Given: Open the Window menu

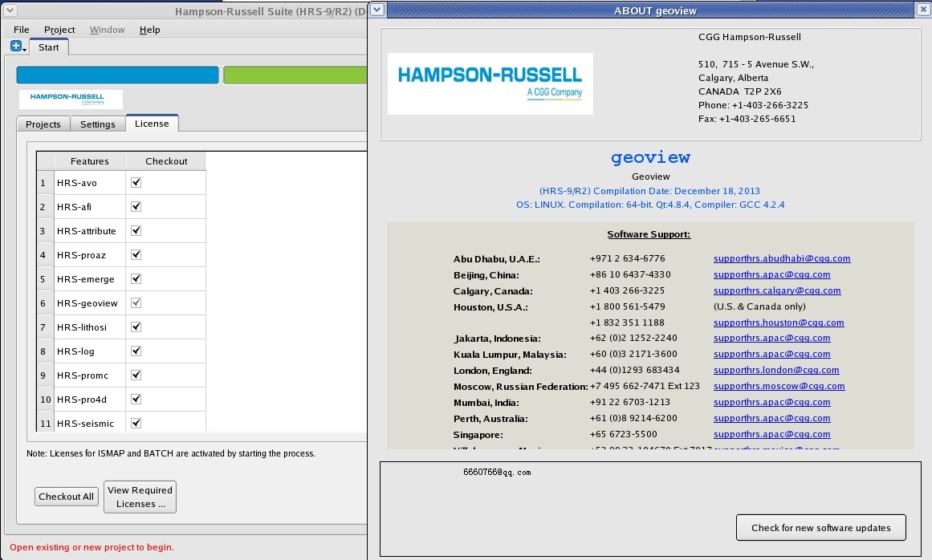Looking at the screenshot, I should pyautogui.click(x=107, y=30).
